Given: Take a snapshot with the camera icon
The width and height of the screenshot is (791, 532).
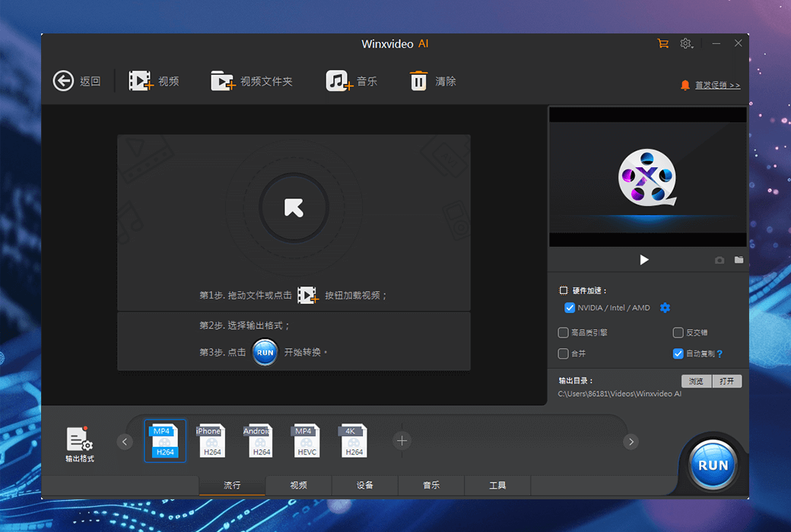Looking at the screenshot, I should [x=720, y=260].
